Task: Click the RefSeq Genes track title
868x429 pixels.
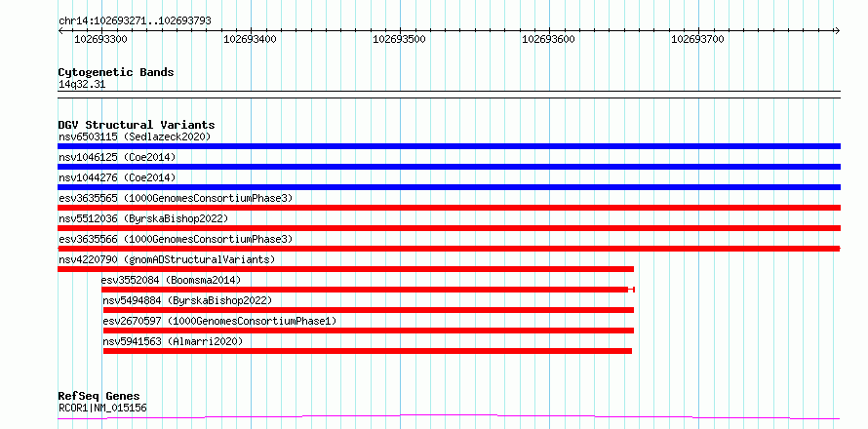Action: (x=99, y=396)
